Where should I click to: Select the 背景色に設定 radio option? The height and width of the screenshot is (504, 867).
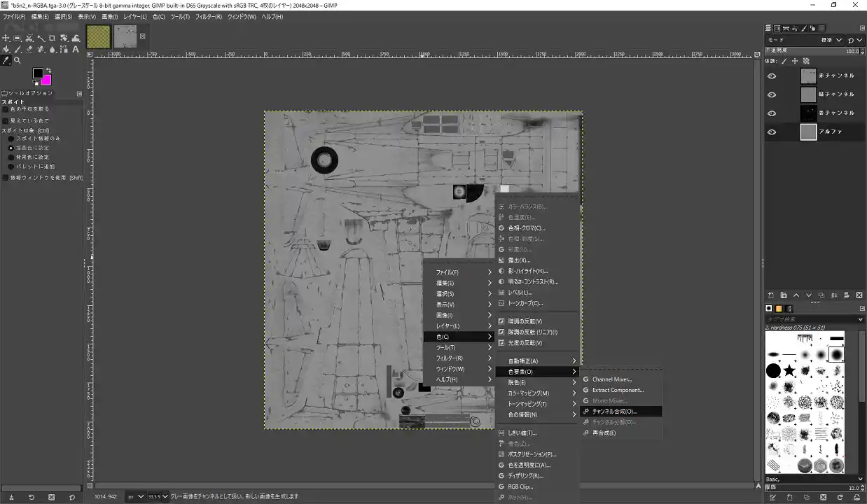coord(11,157)
